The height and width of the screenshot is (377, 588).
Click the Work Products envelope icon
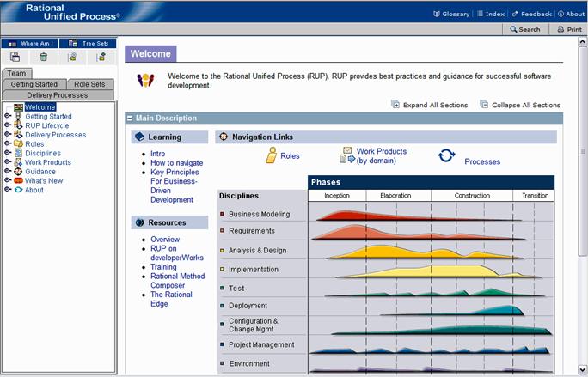pos(347,155)
